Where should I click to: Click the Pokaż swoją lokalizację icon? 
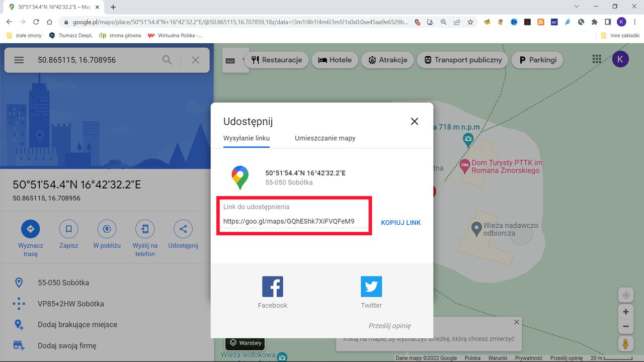[x=625, y=295]
